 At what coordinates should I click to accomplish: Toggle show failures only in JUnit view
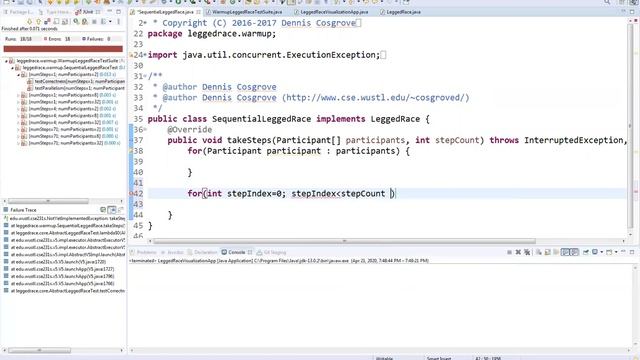coord(47,21)
